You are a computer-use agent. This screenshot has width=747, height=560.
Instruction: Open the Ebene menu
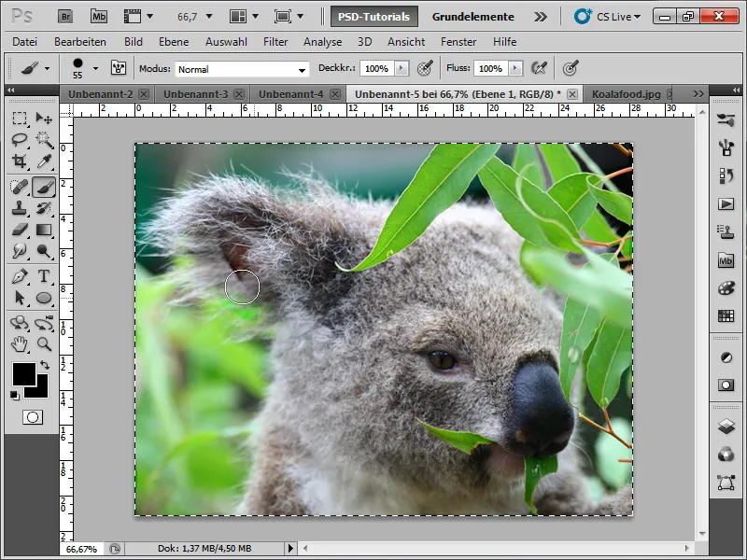(174, 42)
